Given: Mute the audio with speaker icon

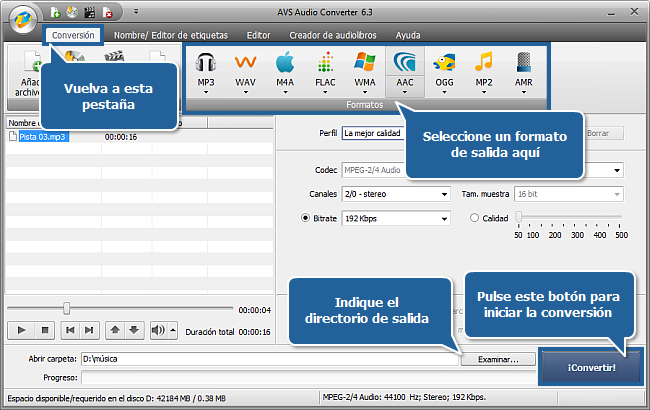Looking at the screenshot, I should pyautogui.click(x=157, y=329).
